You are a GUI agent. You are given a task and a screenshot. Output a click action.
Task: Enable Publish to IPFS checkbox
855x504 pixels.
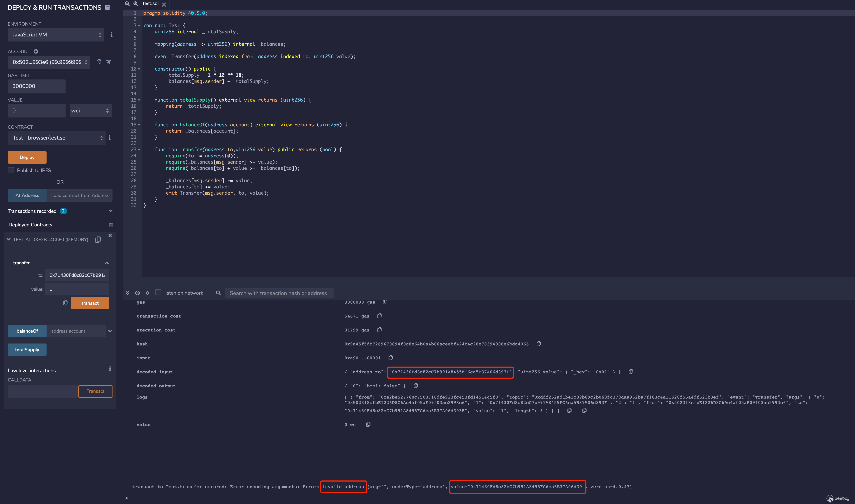point(11,170)
